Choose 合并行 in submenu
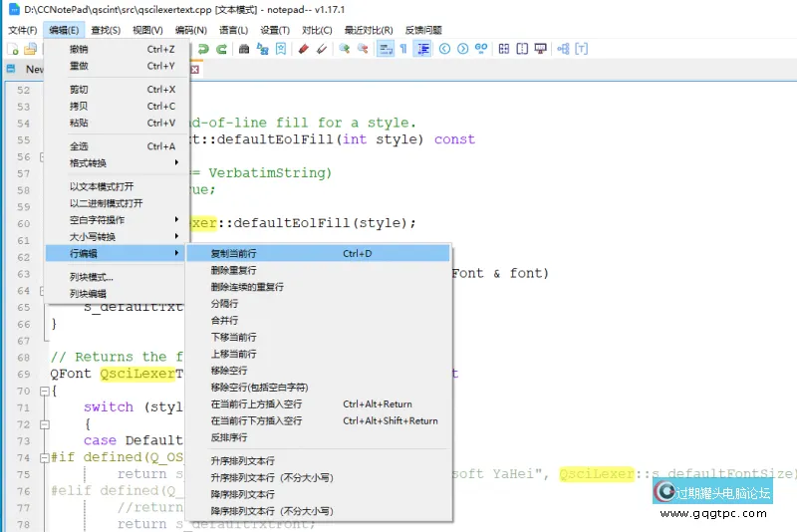The height and width of the screenshot is (532, 797). (318, 321)
